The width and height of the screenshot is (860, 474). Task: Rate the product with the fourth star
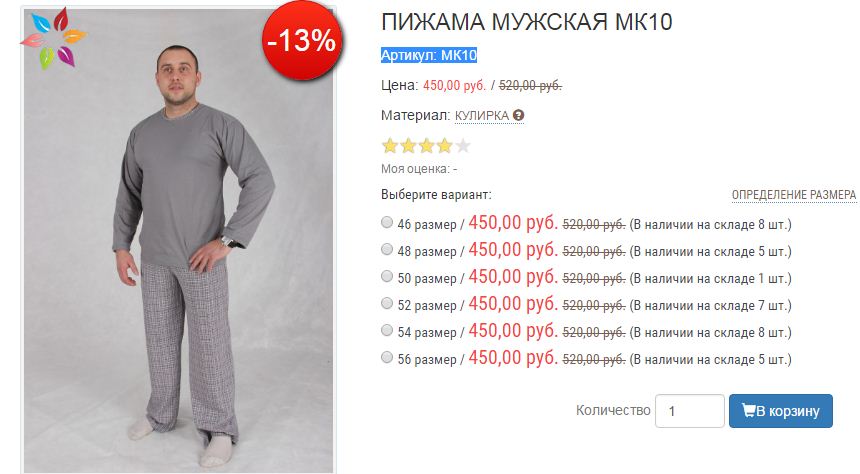(x=444, y=146)
